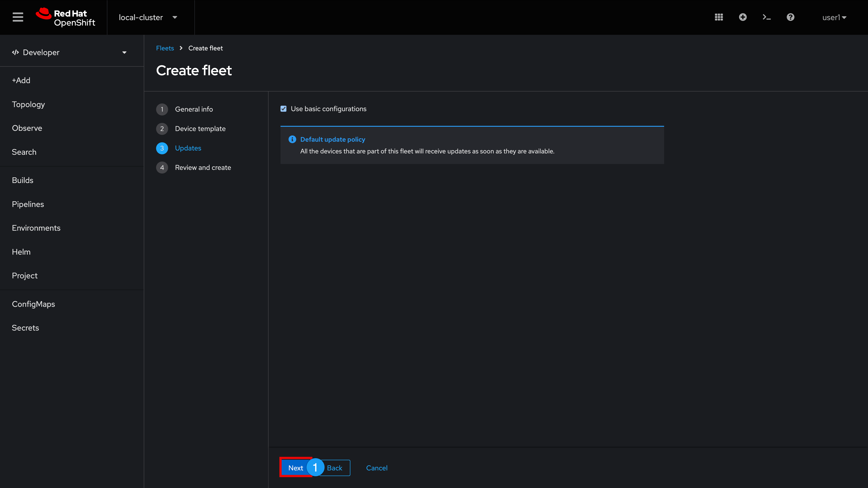Viewport: 868px width, 488px height.
Task: Click the Default update policy heading
Action: pyautogui.click(x=333, y=139)
